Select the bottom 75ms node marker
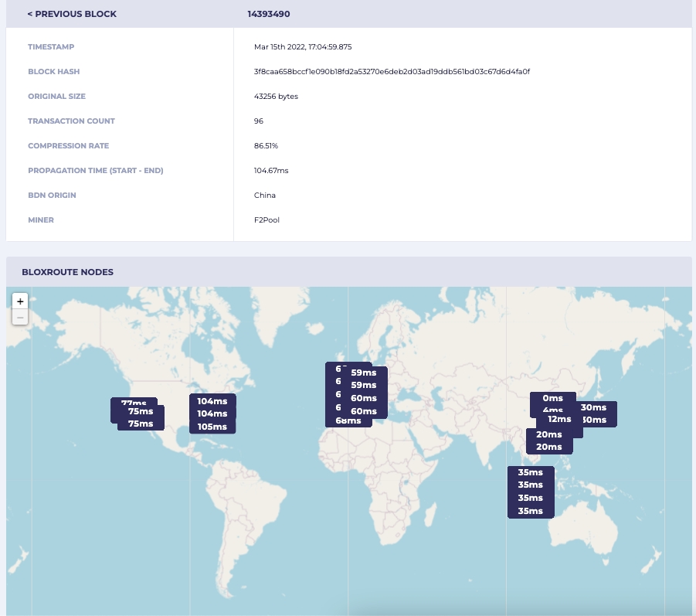Viewport: 696px width, 616px height. pos(141,424)
